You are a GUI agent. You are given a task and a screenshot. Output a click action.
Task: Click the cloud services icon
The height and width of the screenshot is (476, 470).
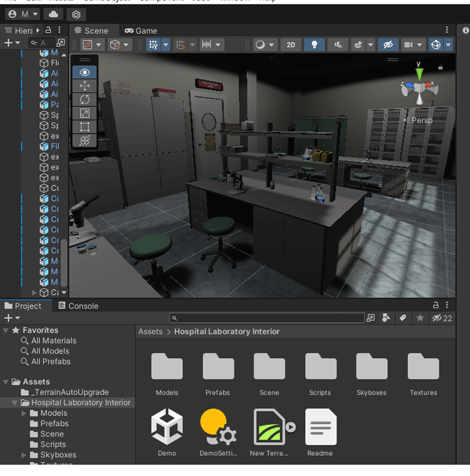54,14
